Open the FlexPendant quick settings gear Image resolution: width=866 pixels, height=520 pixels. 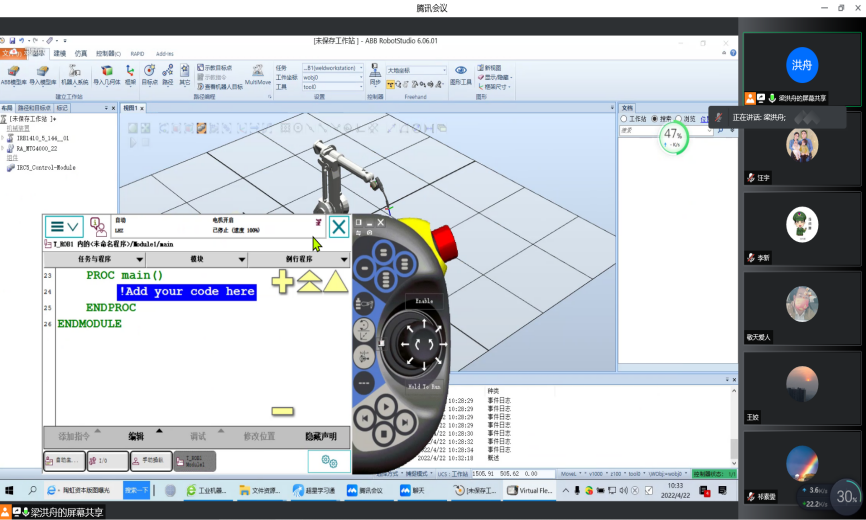[x=328, y=460]
